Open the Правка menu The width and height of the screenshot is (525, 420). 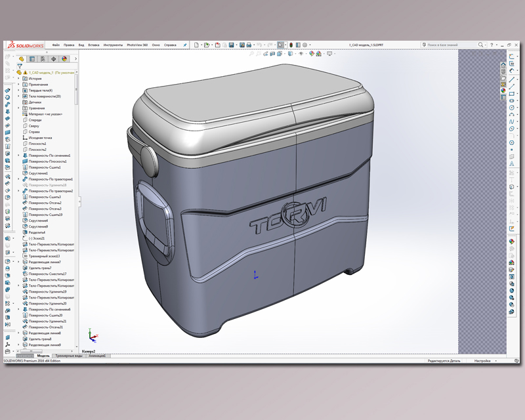69,45
